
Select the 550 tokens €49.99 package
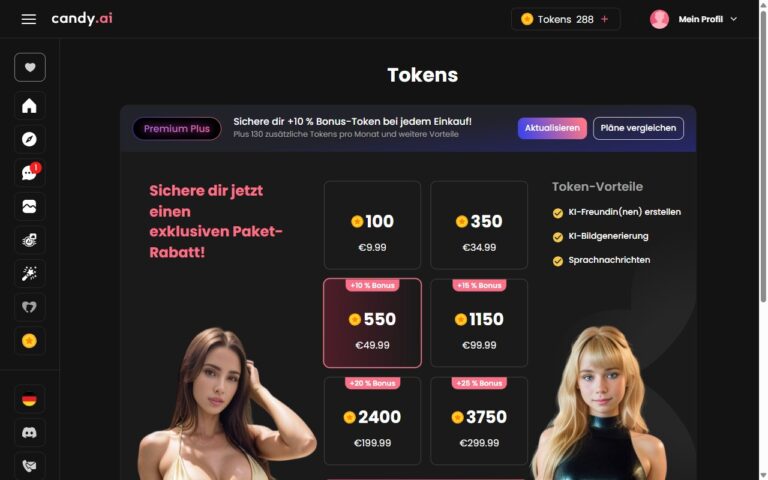pyautogui.click(x=372, y=323)
